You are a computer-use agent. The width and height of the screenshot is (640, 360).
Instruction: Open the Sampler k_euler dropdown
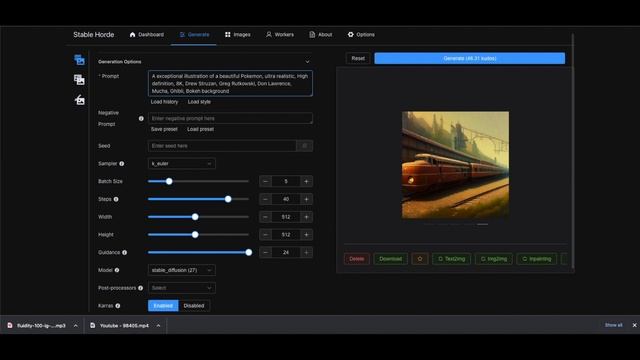[182, 164]
